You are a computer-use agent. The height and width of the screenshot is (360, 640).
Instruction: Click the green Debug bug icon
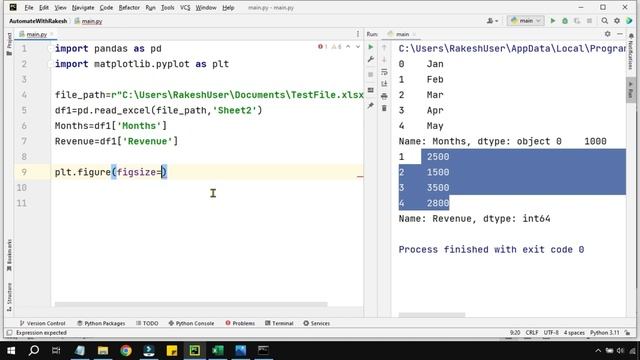pos(565,21)
